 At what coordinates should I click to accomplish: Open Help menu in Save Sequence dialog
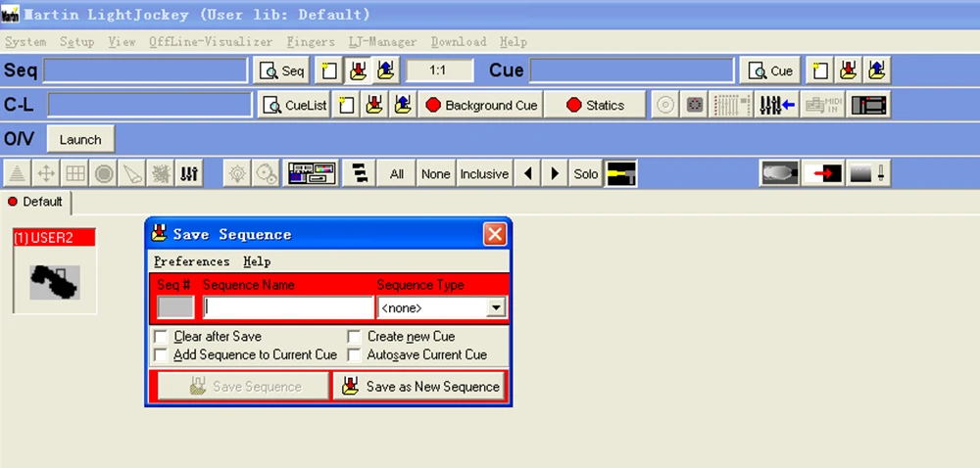257,261
